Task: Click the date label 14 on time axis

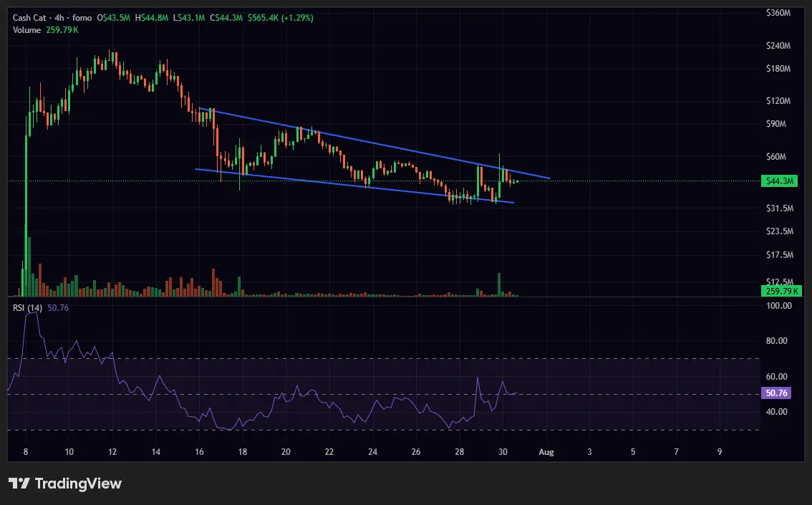Action: click(x=156, y=452)
